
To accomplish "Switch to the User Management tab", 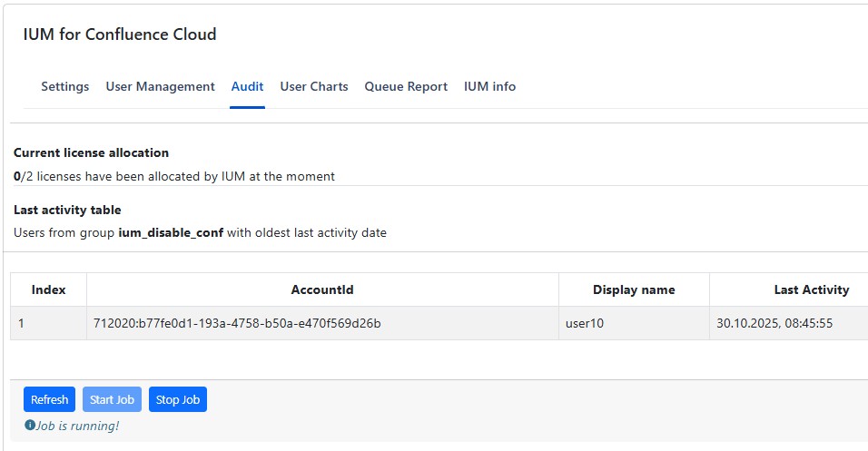I will [x=160, y=87].
